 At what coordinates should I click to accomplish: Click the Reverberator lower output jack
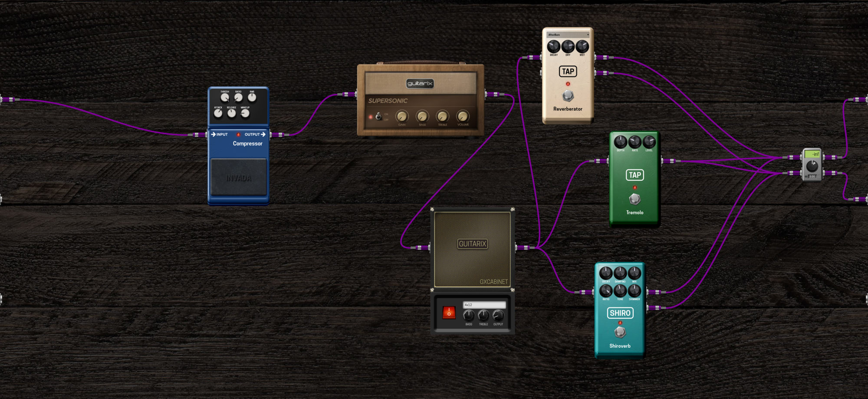(x=605, y=73)
